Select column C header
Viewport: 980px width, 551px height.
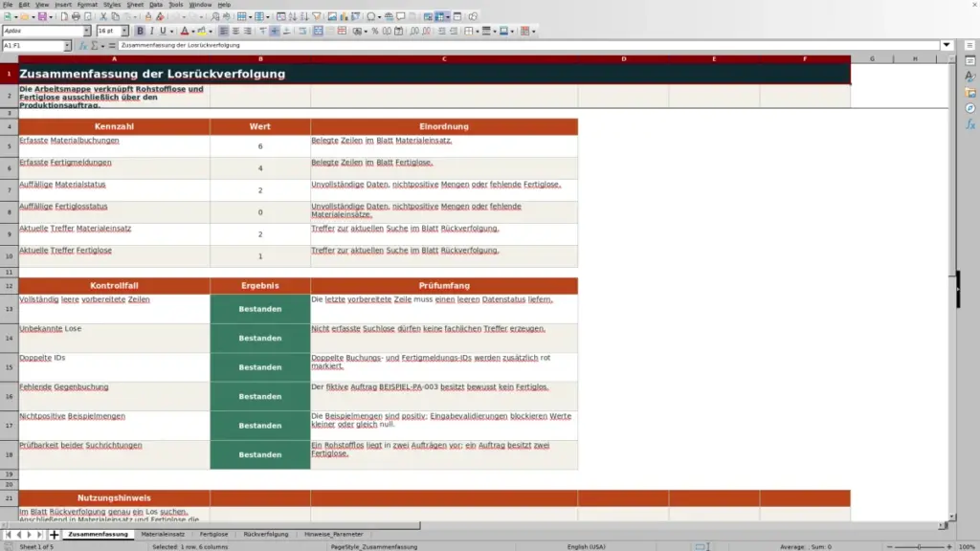coord(444,58)
